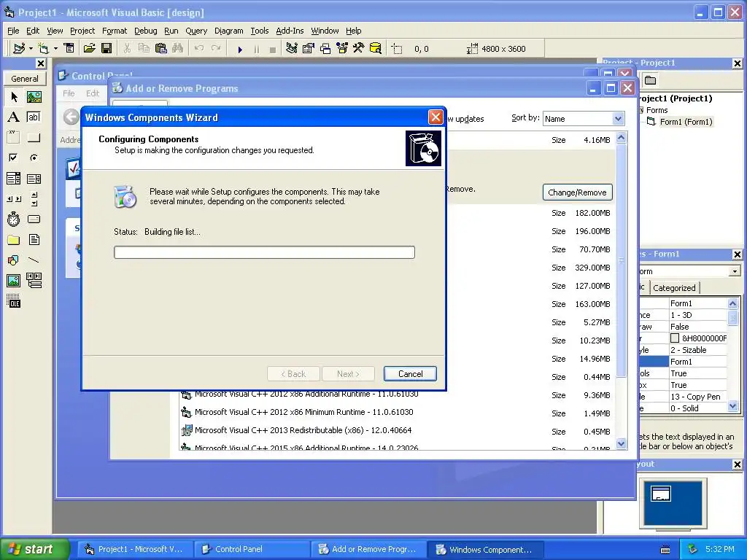The width and height of the screenshot is (747, 560).
Task: Select the DriveListBox control tool
Action: 34,219
